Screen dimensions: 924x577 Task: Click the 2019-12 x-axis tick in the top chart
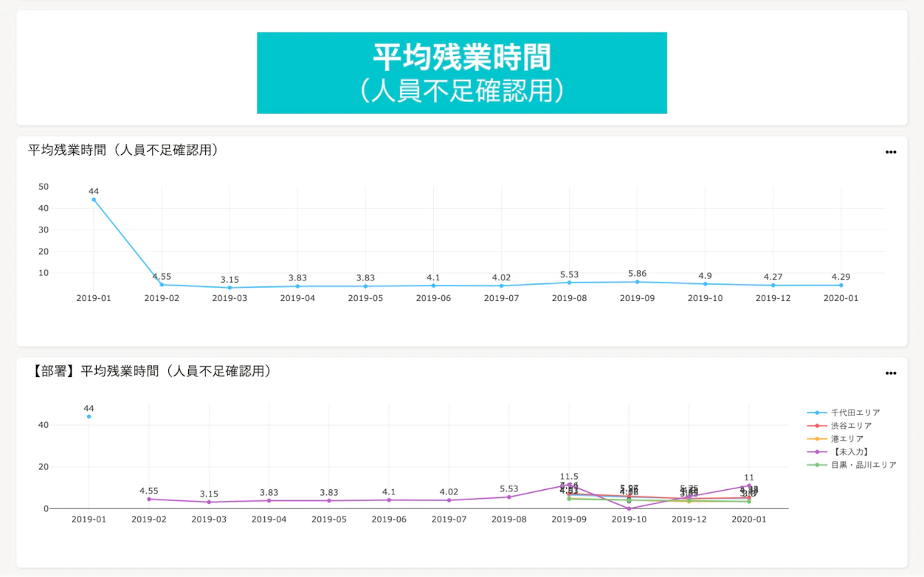pos(773,298)
